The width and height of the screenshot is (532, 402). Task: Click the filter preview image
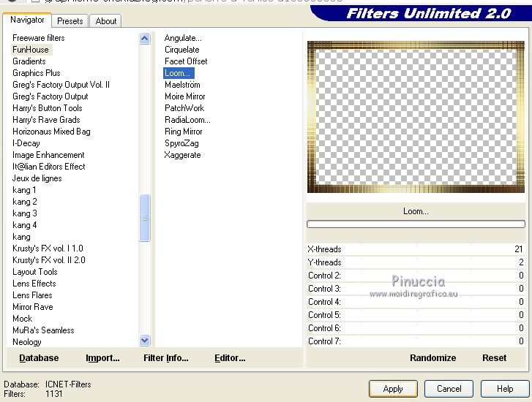(x=416, y=117)
